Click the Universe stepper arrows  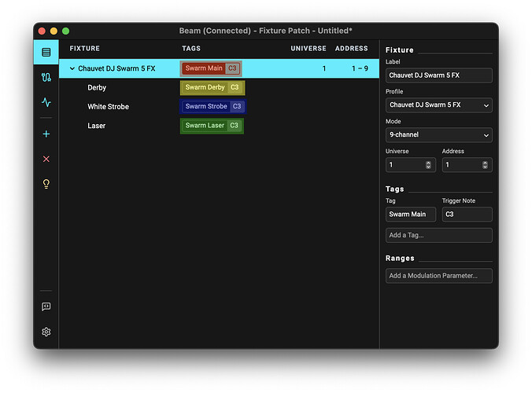coord(428,165)
